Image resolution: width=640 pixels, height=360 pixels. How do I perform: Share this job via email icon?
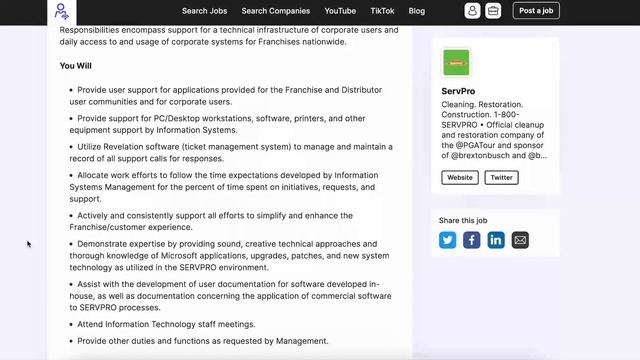[x=520, y=240]
